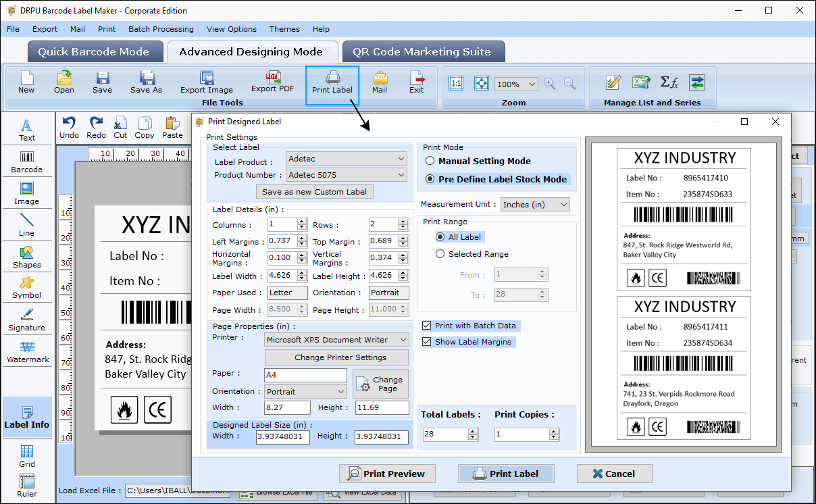Click the New file icon

click(x=26, y=82)
